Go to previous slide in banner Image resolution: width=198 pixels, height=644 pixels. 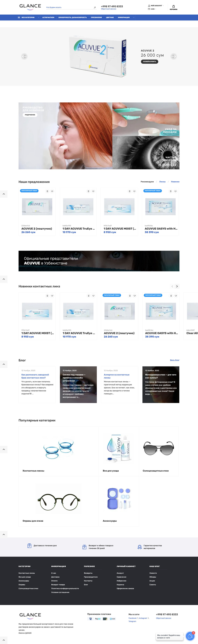click(x=24, y=56)
